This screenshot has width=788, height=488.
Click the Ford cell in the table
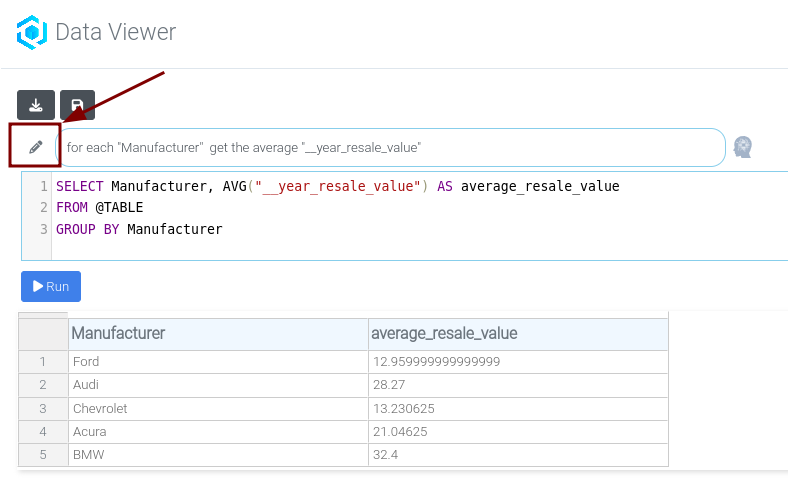tap(218, 362)
